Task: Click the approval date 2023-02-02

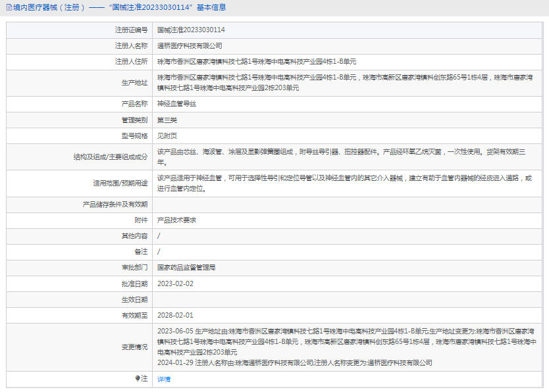Action: click(x=175, y=284)
